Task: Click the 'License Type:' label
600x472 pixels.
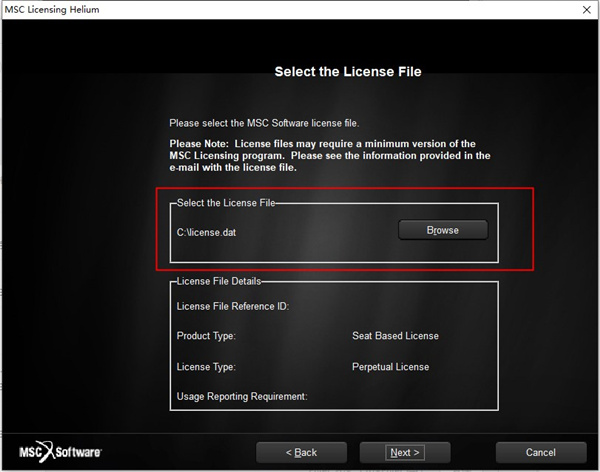Action: click(x=206, y=367)
